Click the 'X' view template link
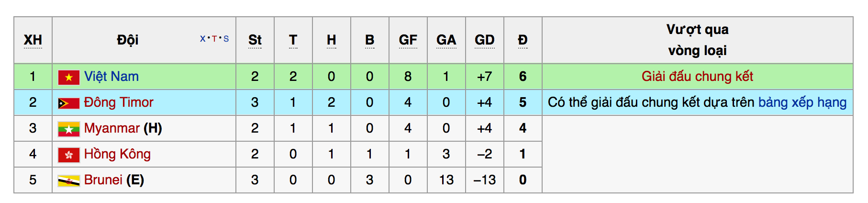The height and width of the screenshot is (203, 868). click(202, 39)
